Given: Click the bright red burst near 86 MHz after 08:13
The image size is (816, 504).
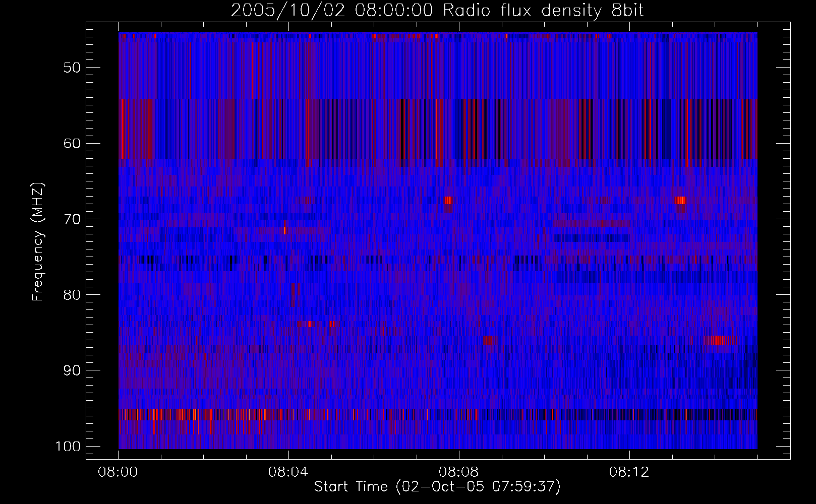Looking at the screenshot, I should pos(720,340).
